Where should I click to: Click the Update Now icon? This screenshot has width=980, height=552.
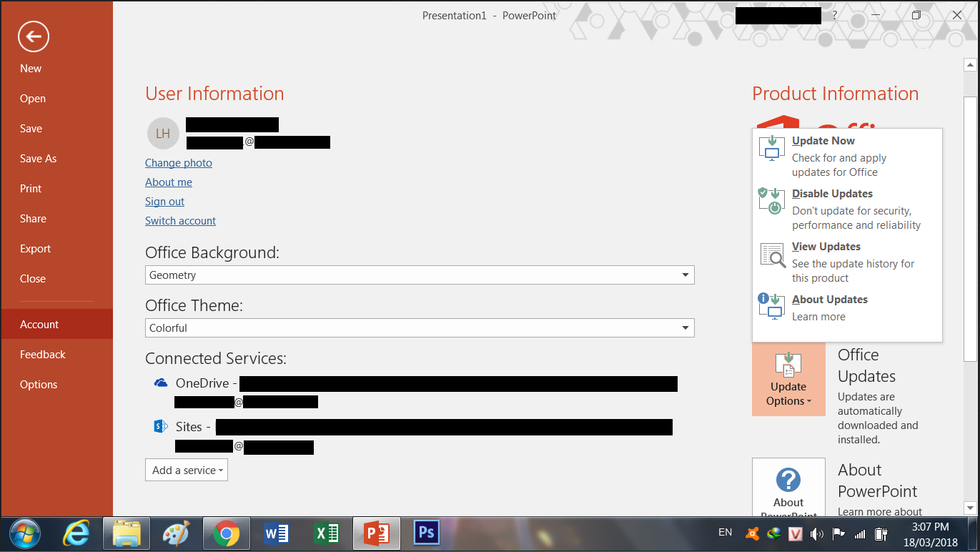coord(772,148)
